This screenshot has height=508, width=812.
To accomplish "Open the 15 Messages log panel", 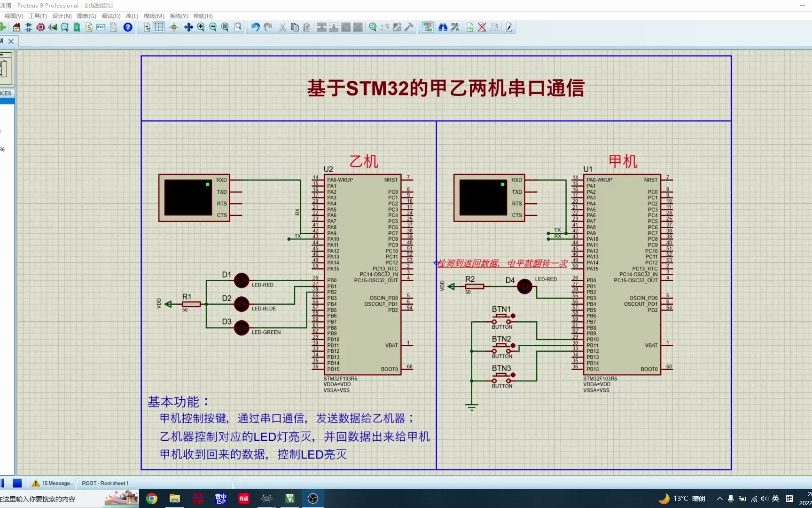I will [53, 483].
